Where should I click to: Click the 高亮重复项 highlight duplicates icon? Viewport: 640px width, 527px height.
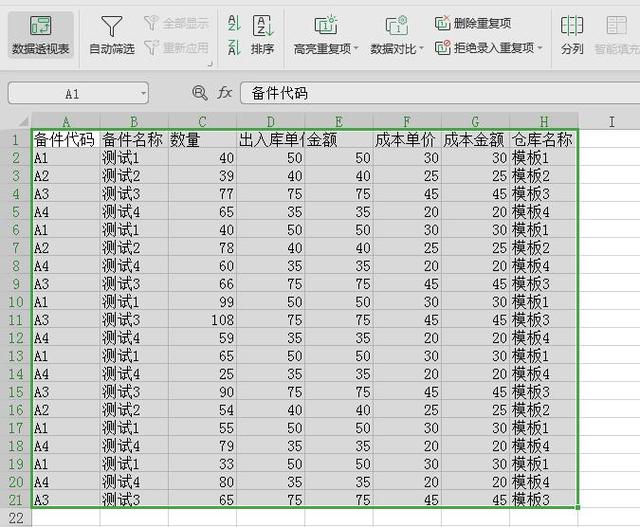point(326,25)
